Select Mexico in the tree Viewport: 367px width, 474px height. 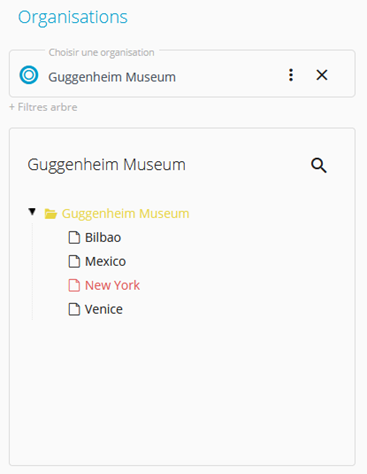pos(105,262)
